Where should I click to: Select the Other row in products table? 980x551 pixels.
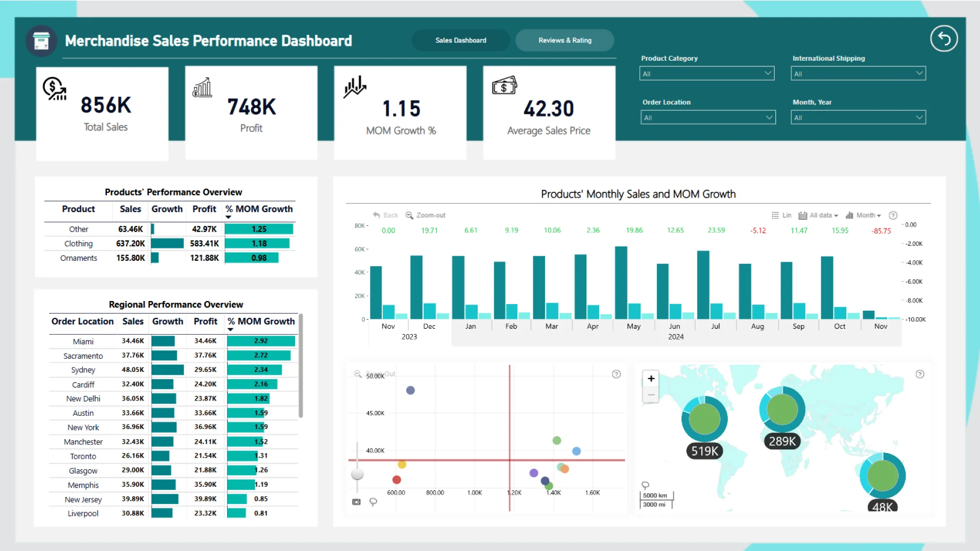pyautogui.click(x=170, y=230)
